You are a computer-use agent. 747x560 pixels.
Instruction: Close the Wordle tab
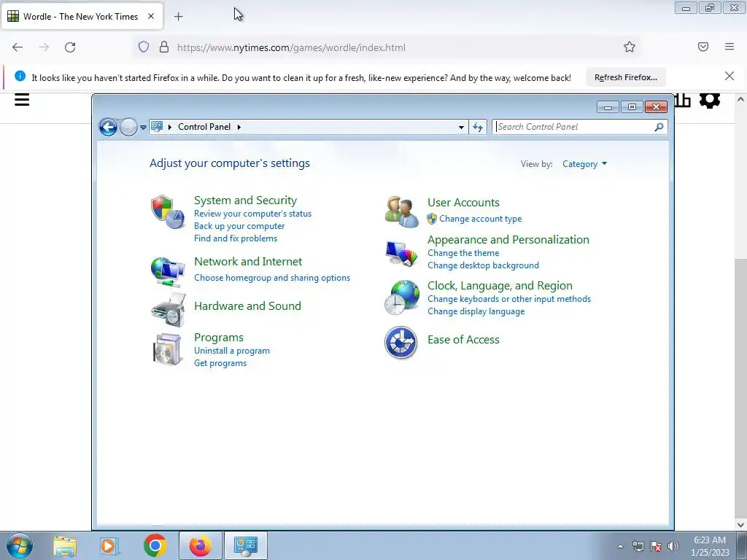[151, 16]
